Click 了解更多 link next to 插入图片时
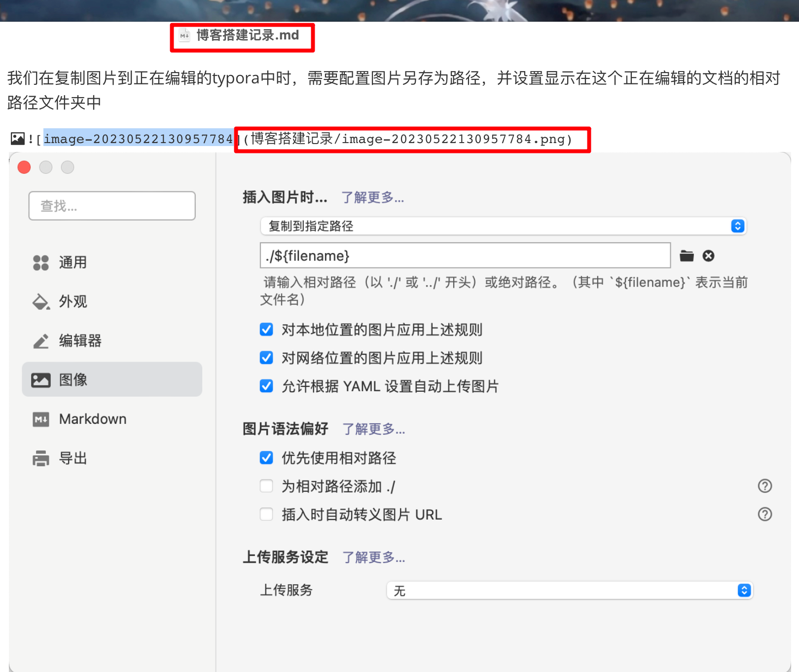The height and width of the screenshot is (672, 799). (x=372, y=198)
